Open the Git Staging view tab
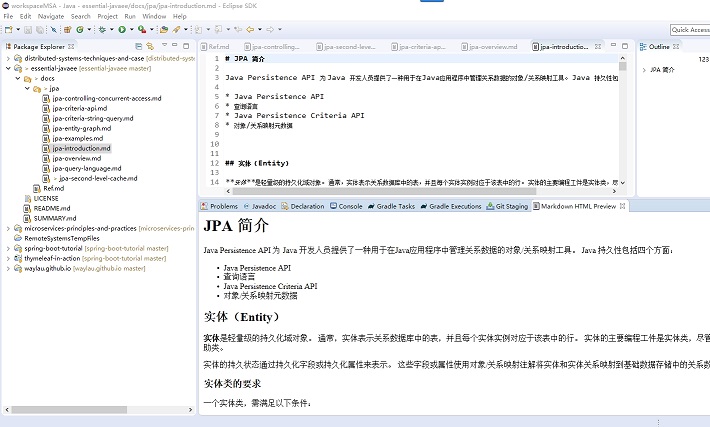Screen dimensions: 710x427 tap(507, 206)
